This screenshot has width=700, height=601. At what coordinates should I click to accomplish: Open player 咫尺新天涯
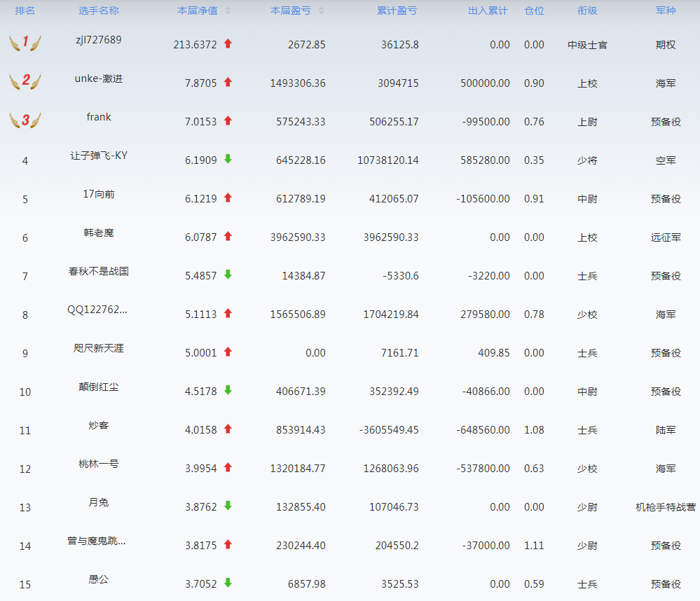[99, 348]
